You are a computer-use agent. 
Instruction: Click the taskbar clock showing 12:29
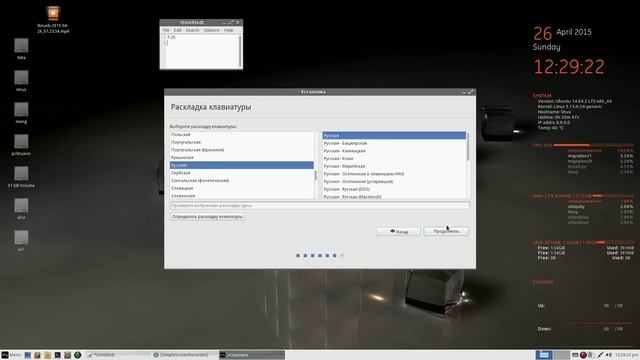click(627, 355)
